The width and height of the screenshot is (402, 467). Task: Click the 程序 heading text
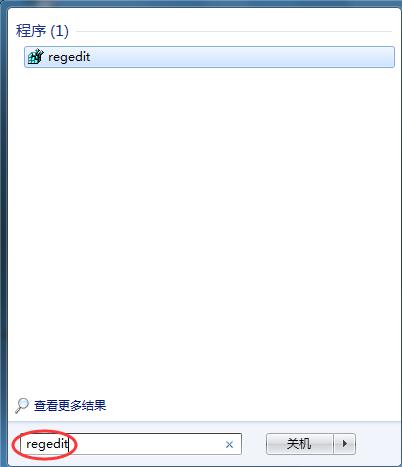(31, 31)
